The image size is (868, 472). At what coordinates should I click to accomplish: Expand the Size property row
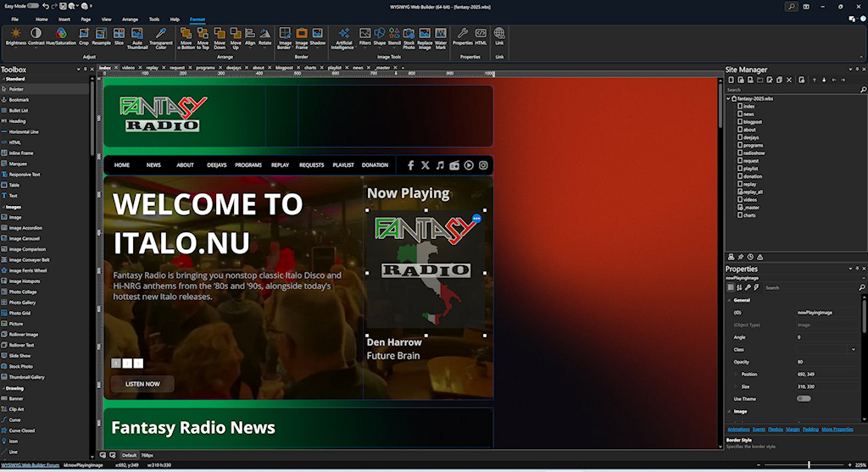point(736,386)
